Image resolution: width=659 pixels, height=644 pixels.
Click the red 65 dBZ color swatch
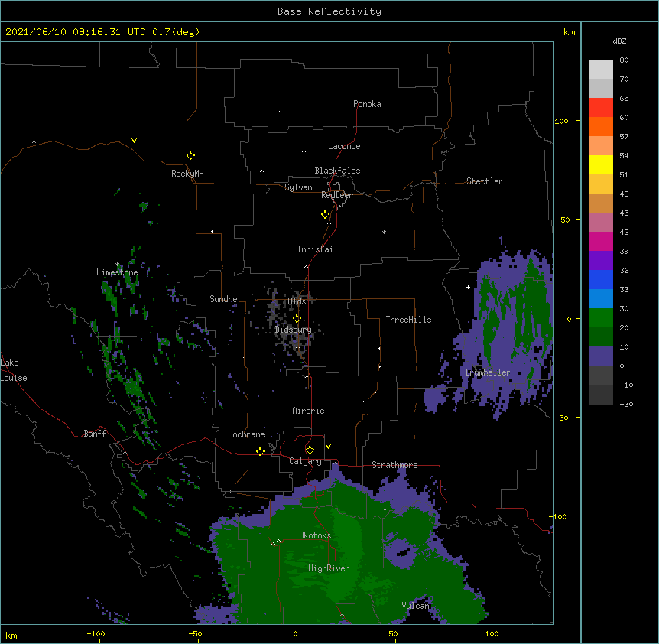coord(601,108)
